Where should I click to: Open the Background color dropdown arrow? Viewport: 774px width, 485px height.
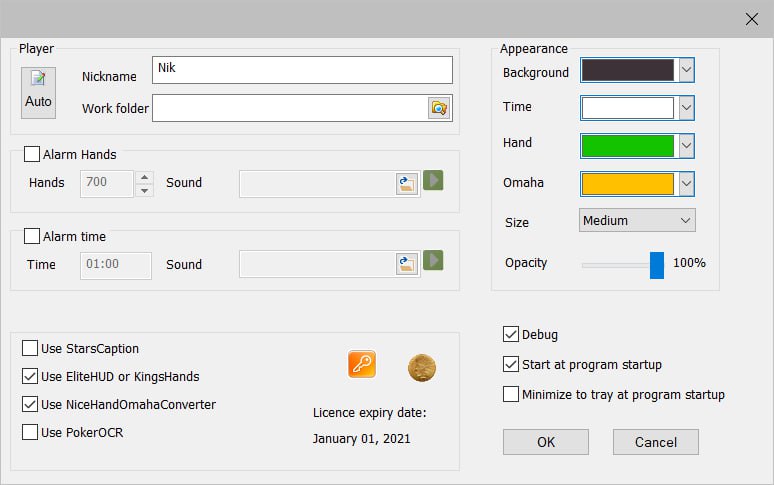[x=686, y=70]
